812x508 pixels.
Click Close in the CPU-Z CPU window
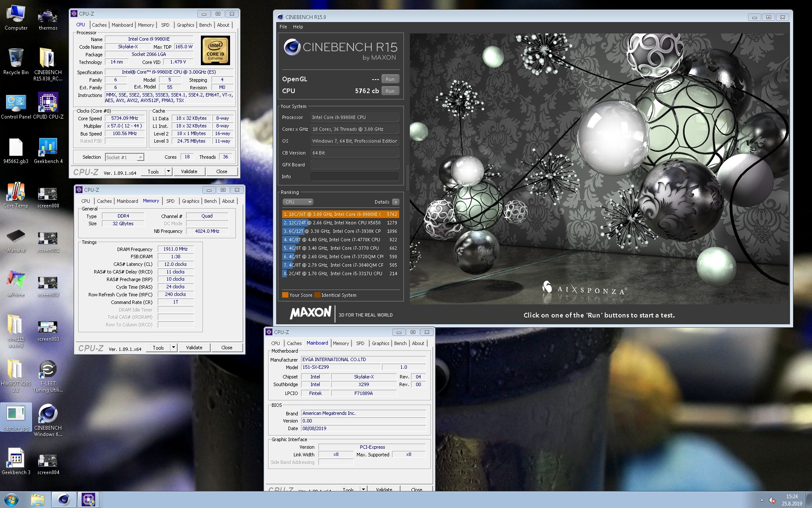222,171
